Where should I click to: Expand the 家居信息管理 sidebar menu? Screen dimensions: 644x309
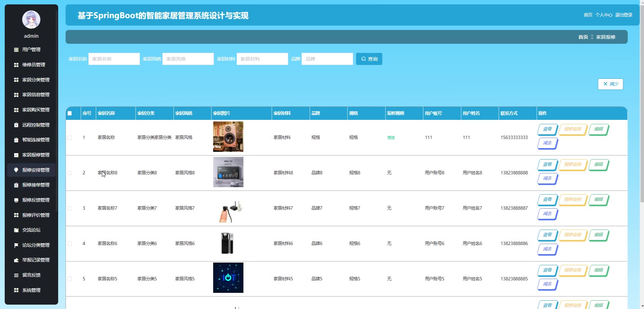click(36, 95)
